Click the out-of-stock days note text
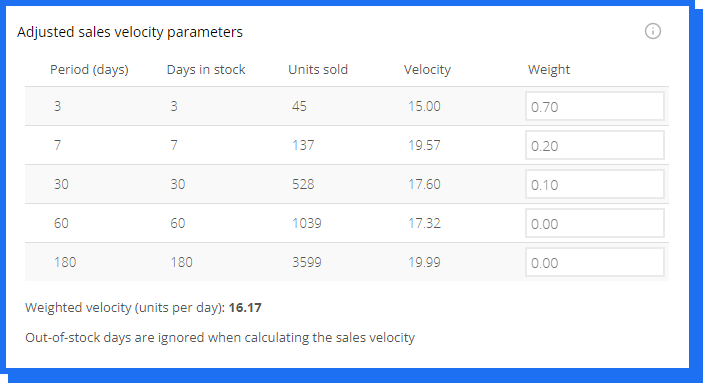Viewport: 703px width, 383px height. tap(220, 338)
